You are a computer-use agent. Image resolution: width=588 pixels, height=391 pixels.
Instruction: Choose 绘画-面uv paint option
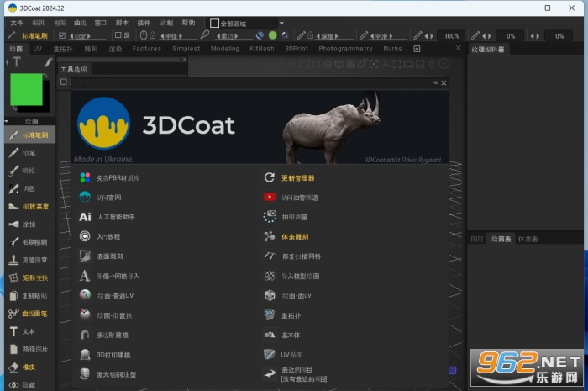[287, 296]
